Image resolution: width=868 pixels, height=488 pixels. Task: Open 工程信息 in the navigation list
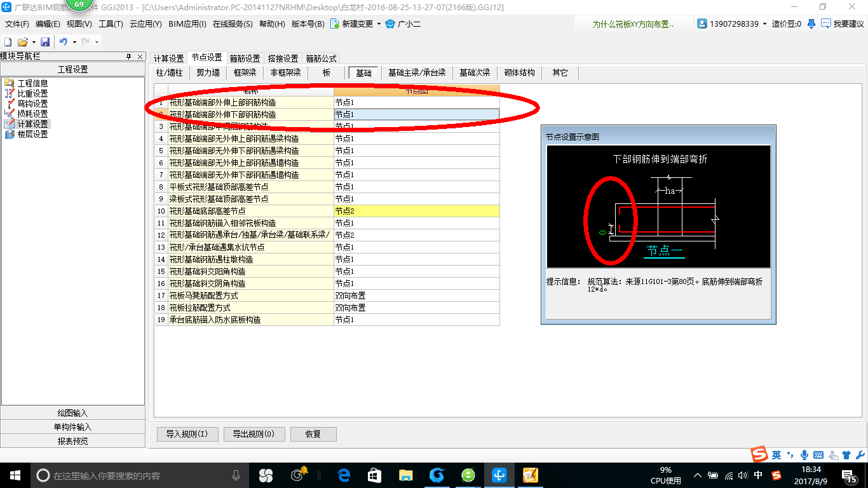coord(32,83)
